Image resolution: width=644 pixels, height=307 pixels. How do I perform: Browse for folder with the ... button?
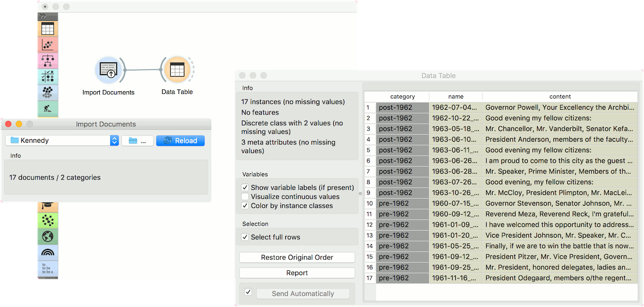click(x=138, y=141)
